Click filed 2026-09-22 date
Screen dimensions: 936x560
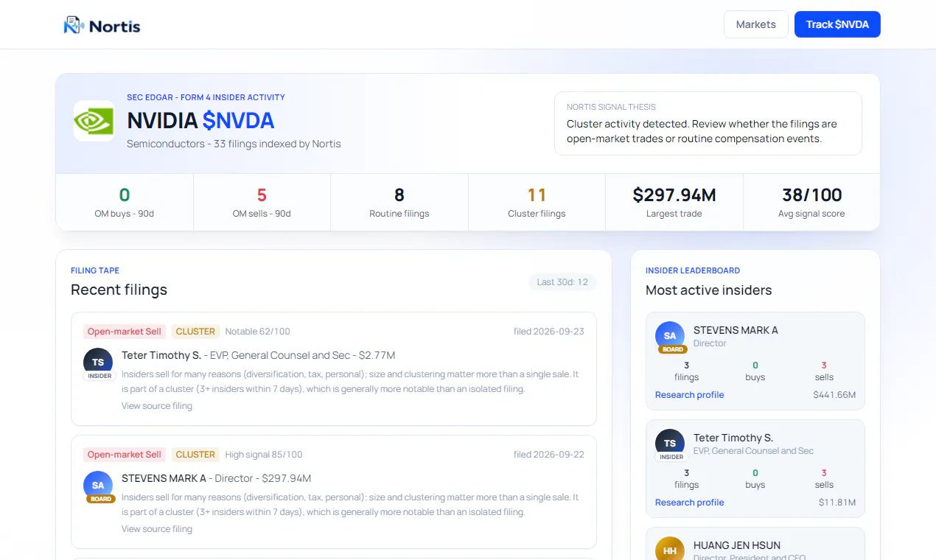click(549, 455)
